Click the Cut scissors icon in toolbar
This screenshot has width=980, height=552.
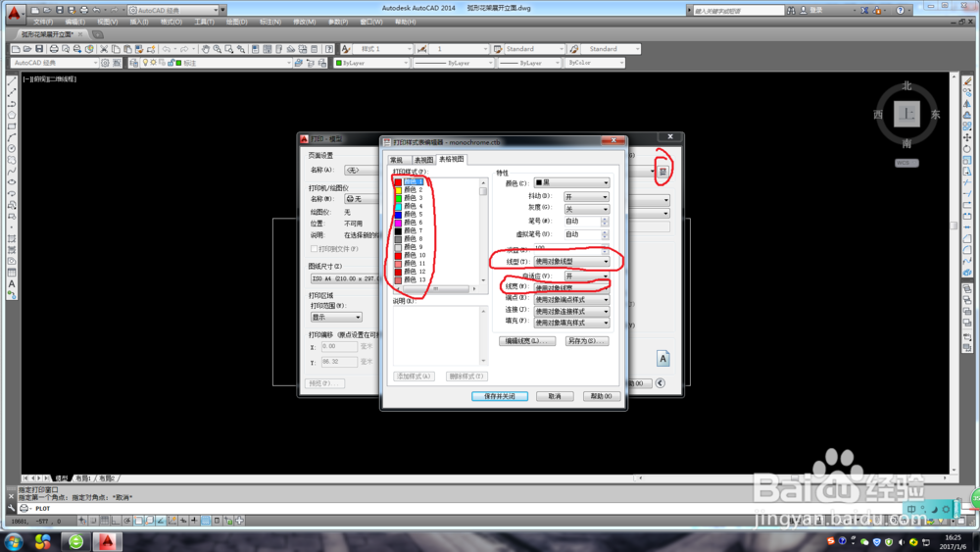(105, 49)
